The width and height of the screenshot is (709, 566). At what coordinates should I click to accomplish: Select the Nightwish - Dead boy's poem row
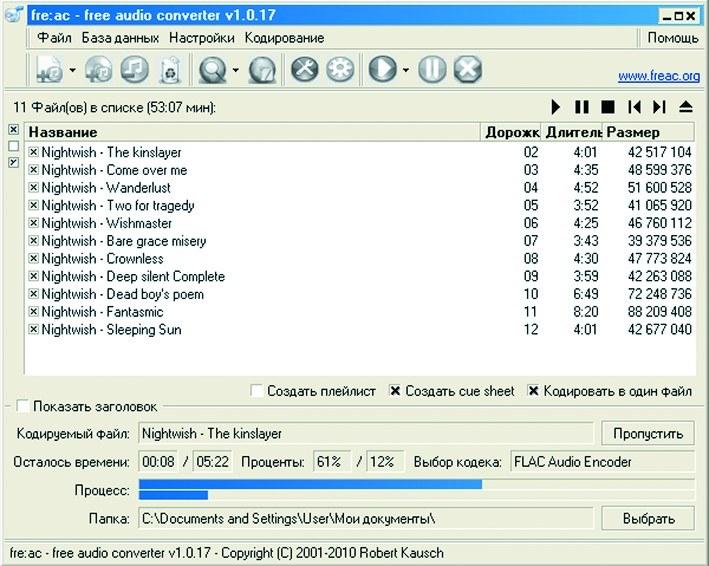click(x=360, y=294)
